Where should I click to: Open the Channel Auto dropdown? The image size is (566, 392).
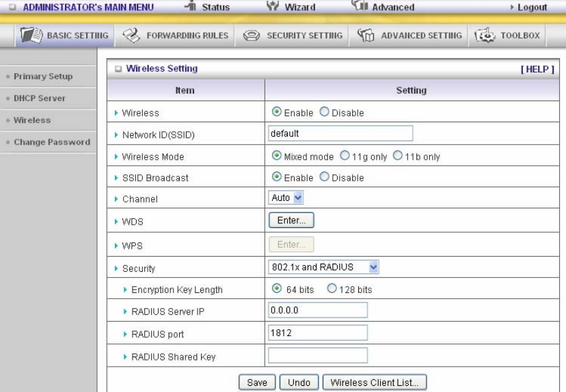pyautogui.click(x=286, y=197)
